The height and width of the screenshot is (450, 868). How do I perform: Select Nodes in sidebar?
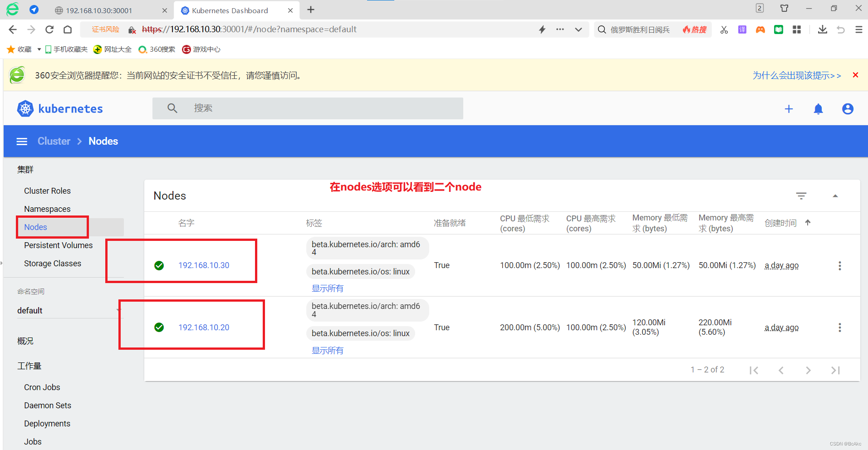click(x=36, y=227)
